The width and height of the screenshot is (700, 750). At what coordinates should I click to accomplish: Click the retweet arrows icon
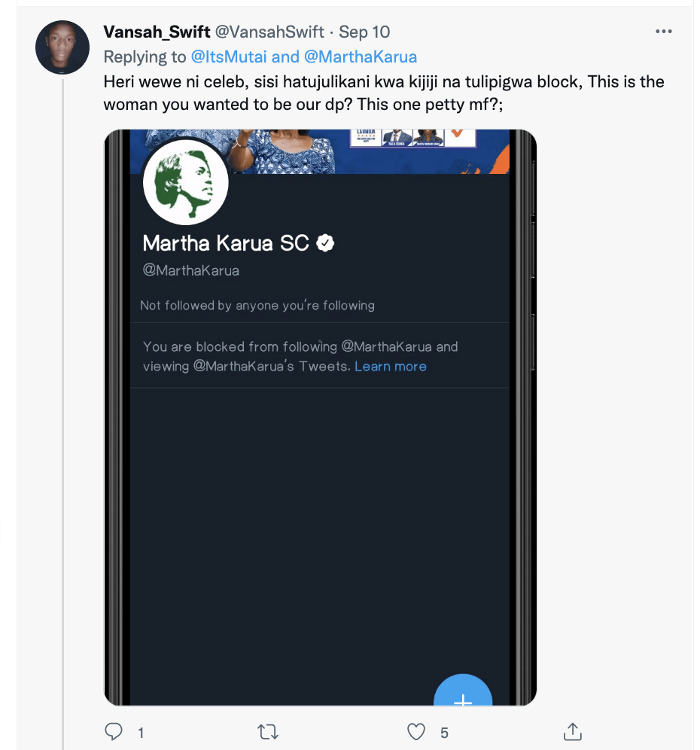click(x=267, y=731)
